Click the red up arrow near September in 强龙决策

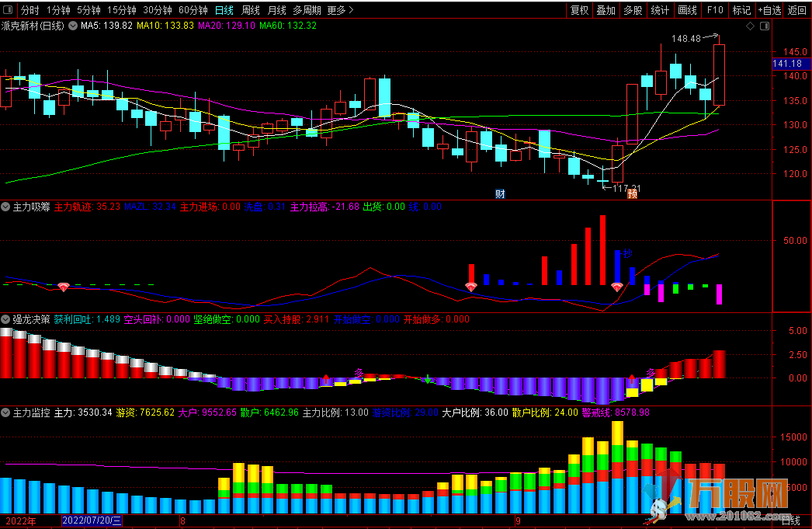(x=632, y=378)
